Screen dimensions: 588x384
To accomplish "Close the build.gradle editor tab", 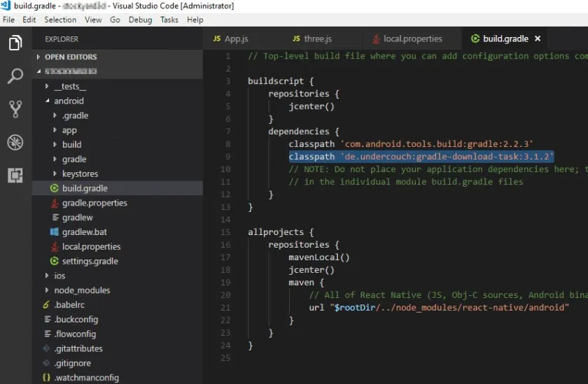I will point(538,38).
